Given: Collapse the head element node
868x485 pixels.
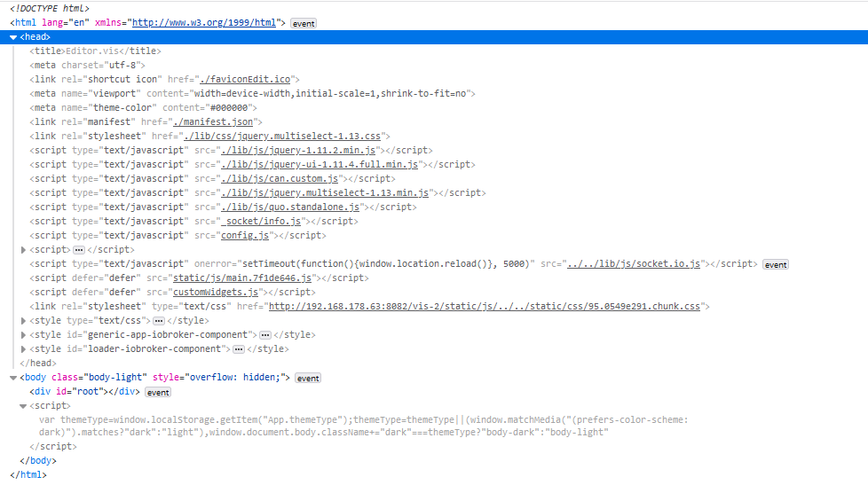Looking at the screenshot, I should click(x=13, y=37).
